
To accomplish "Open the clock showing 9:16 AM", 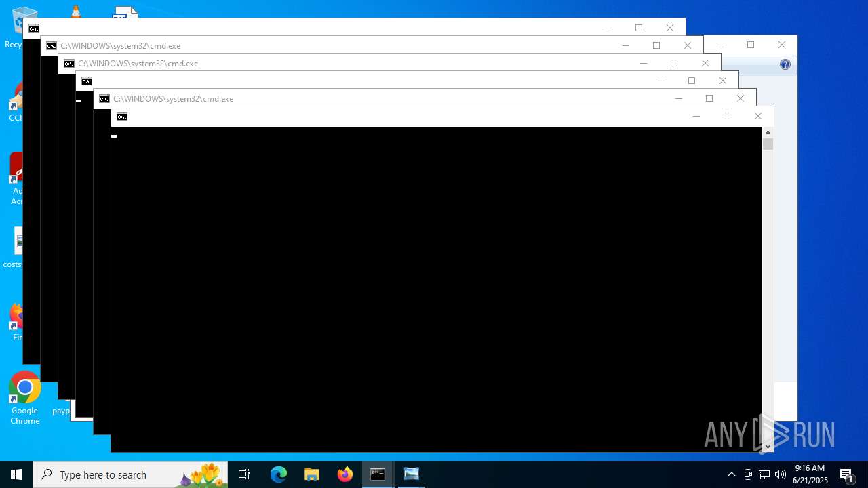I will 810,474.
